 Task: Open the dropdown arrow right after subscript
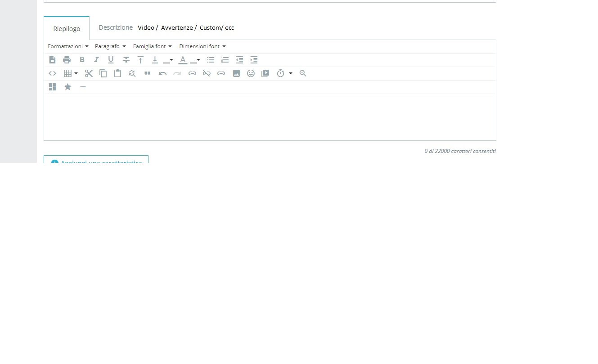coord(171,60)
